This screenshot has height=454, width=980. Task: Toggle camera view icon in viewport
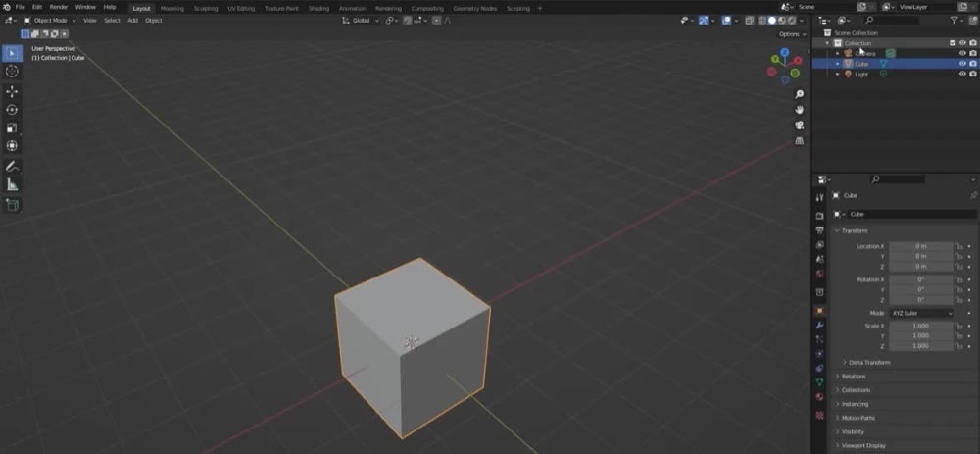click(799, 126)
